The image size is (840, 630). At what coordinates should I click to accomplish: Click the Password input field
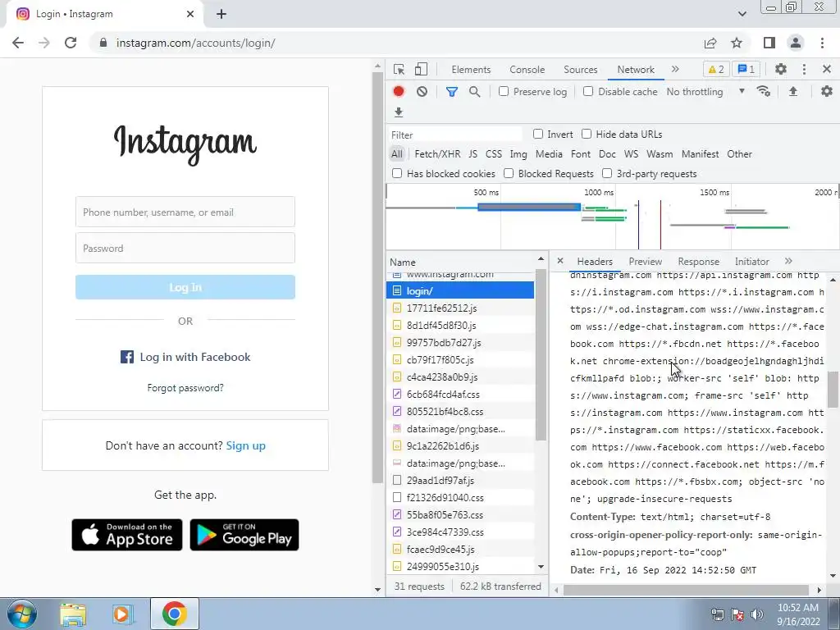pyautogui.click(x=185, y=248)
